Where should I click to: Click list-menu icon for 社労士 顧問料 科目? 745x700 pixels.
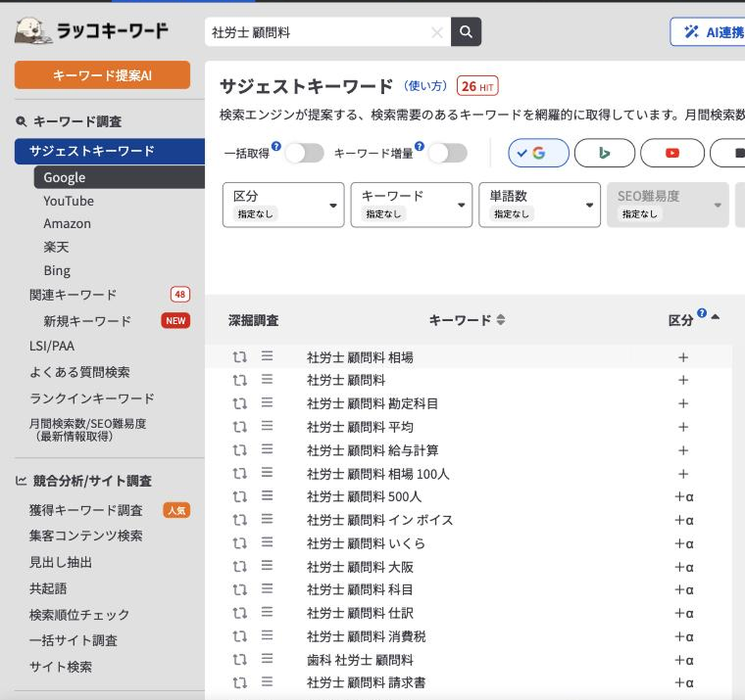pyautogui.click(x=267, y=589)
